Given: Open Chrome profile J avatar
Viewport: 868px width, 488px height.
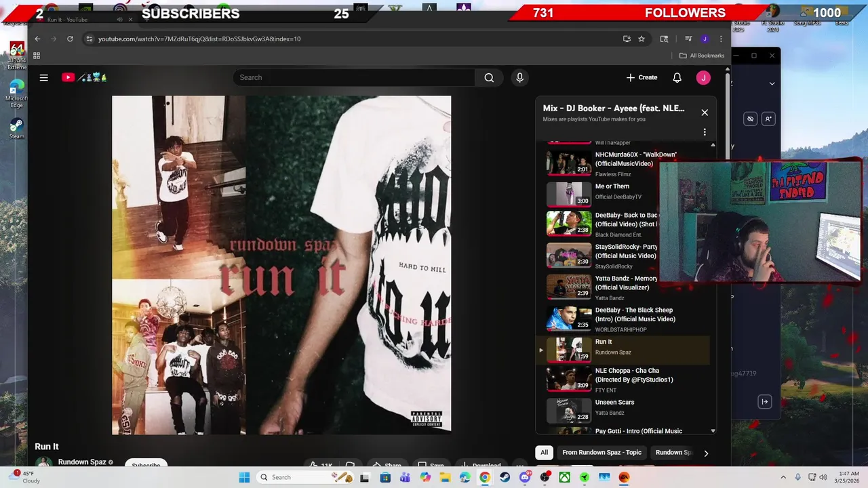Looking at the screenshot, I should coord(705,39).
